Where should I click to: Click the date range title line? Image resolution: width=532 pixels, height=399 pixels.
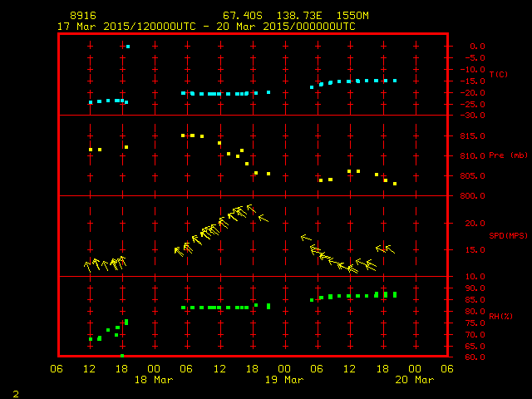tap(206, 27)
